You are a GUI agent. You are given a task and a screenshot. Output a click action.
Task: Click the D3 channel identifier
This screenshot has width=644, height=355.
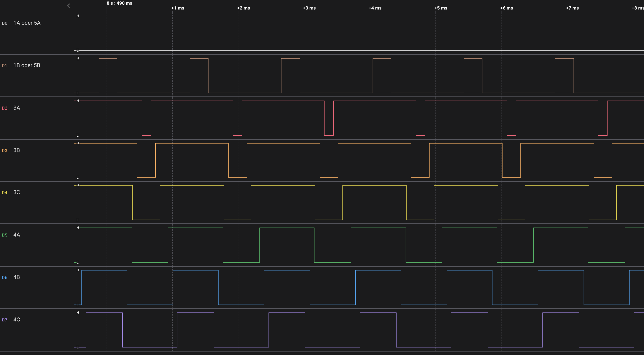[x=4, y=151]
